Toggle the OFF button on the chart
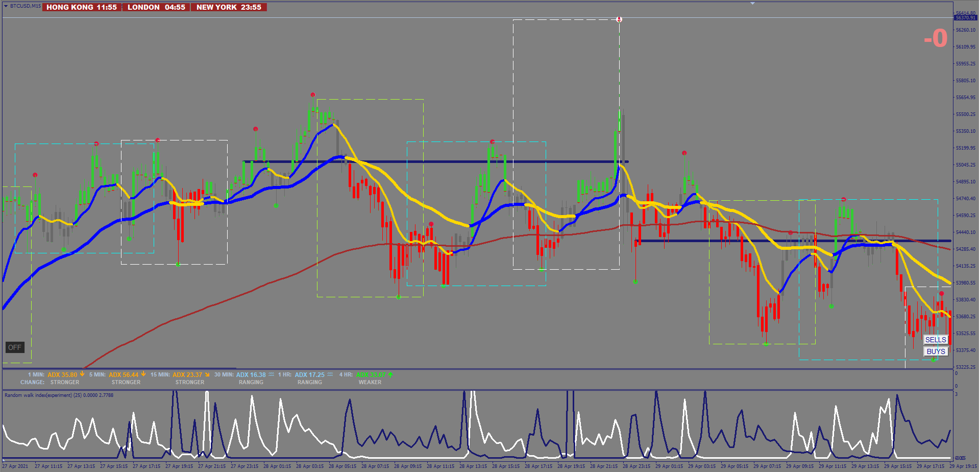The image size is (980, 472). point(15,347)
